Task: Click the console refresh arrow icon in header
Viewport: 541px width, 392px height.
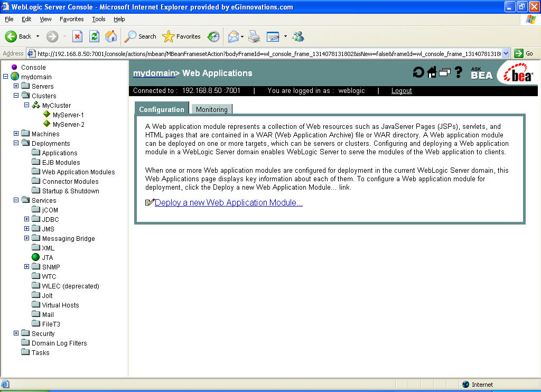Action: [418, 72]
